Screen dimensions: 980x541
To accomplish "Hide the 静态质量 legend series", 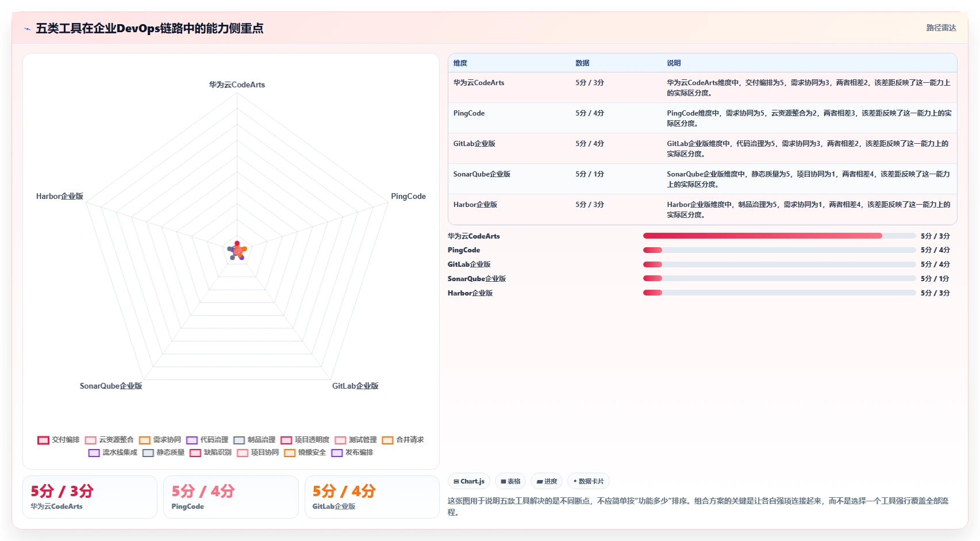I will click(163, 452).
